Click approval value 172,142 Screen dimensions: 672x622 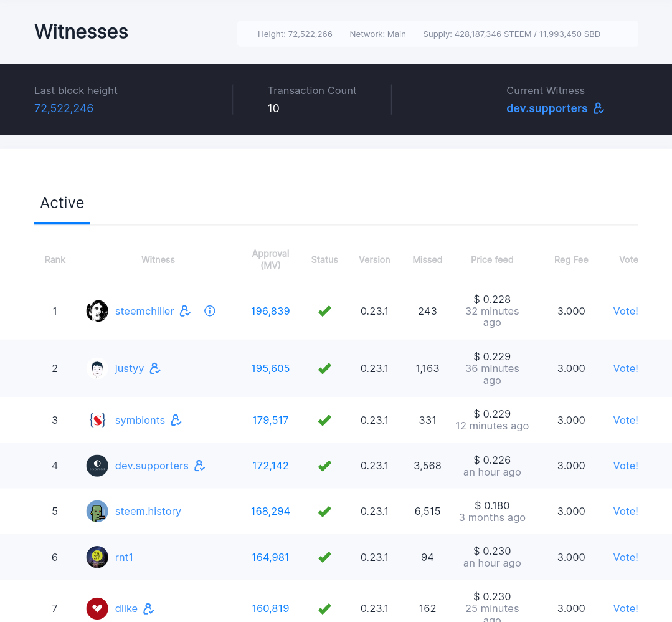(x=270, y=466)
